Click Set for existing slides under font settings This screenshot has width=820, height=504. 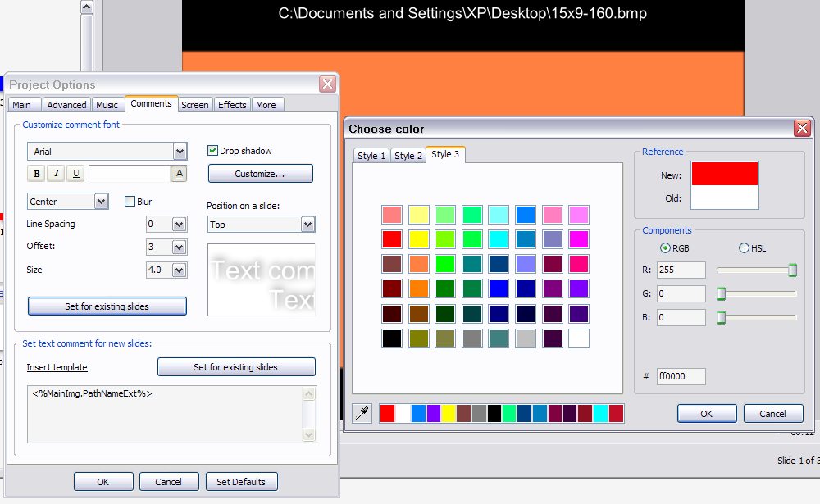pyautogui.click(x=107, y=306)
